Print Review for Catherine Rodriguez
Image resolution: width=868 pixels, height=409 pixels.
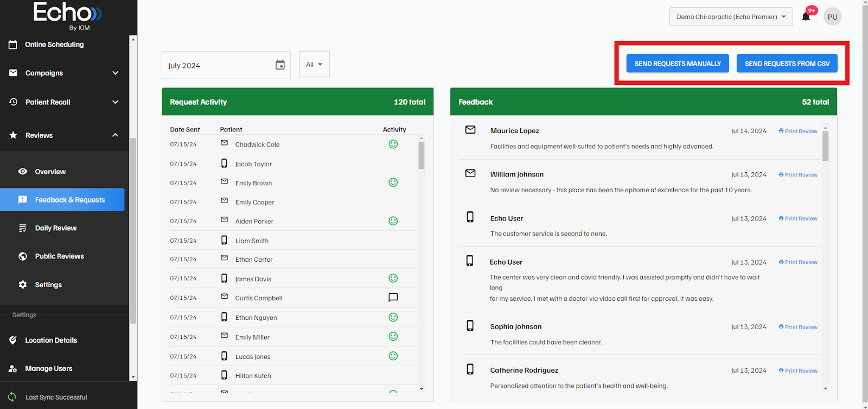[798, 370]
